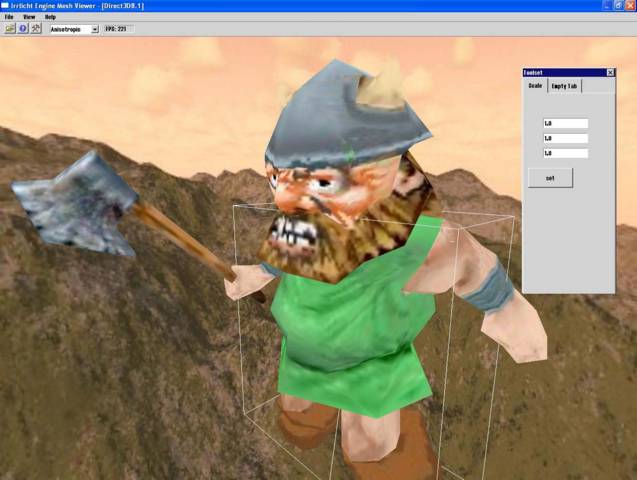This screenshot has height=480, width=637.
Task: Click the first scale value field
Action: pyautogui.click(x=566, y=123)
